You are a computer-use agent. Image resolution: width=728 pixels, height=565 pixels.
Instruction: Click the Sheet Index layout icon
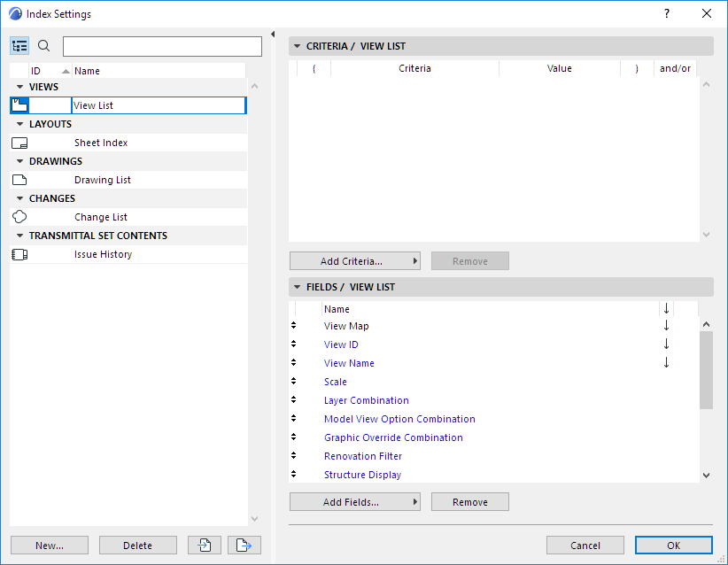19,142
